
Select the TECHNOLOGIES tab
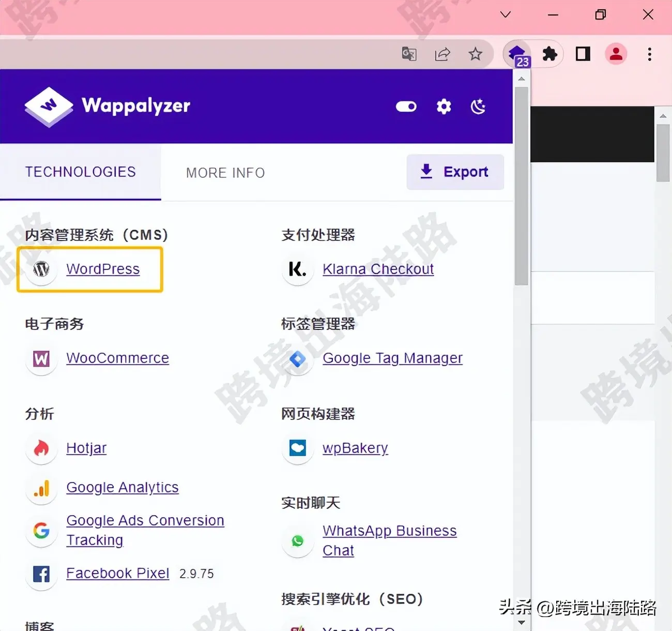[x=81, y=172]
